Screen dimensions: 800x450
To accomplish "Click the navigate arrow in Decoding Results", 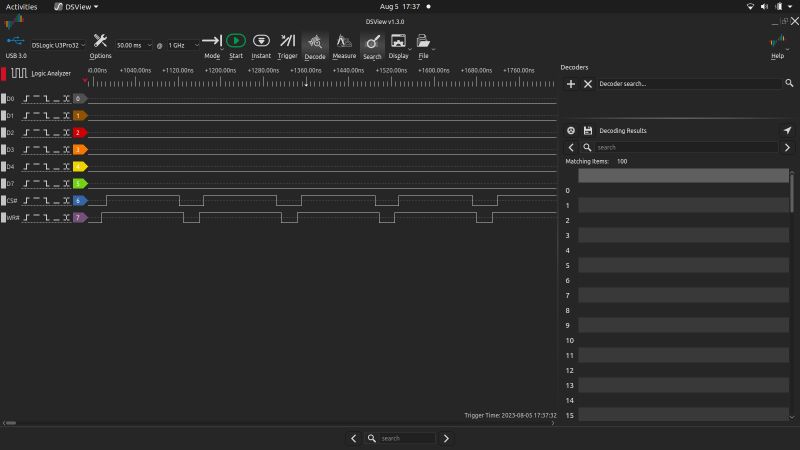I will coord(787,131).
